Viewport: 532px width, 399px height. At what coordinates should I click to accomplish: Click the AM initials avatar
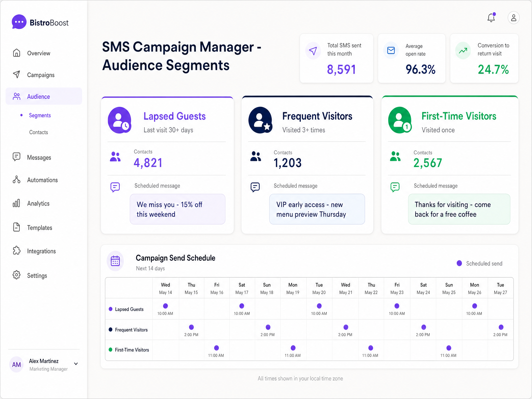pos(16,365)
